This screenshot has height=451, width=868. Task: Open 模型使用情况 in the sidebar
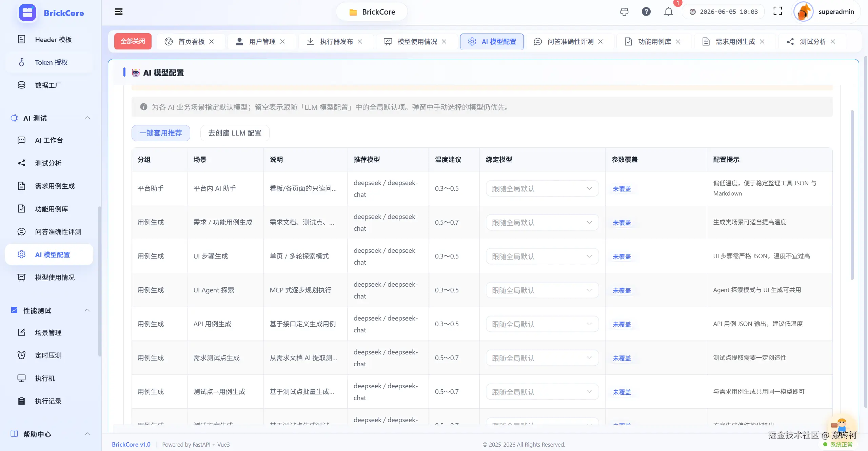tap(49, 278)
